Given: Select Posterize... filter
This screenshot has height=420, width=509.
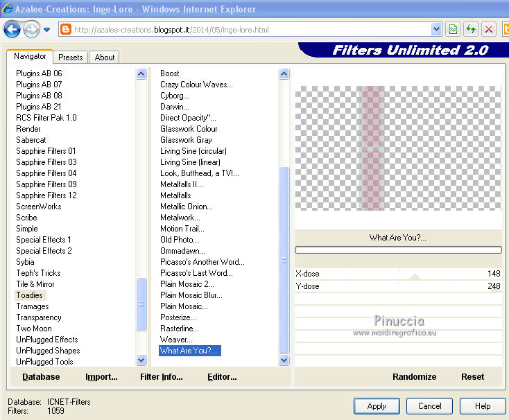Looking at the screenshot, I should coord(178,317).
